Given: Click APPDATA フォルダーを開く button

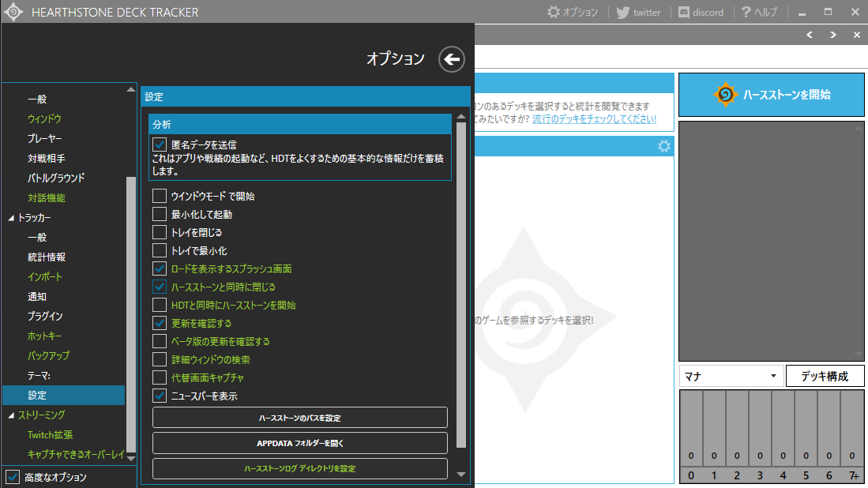Looking at the screenshot, I should [300, 443].
